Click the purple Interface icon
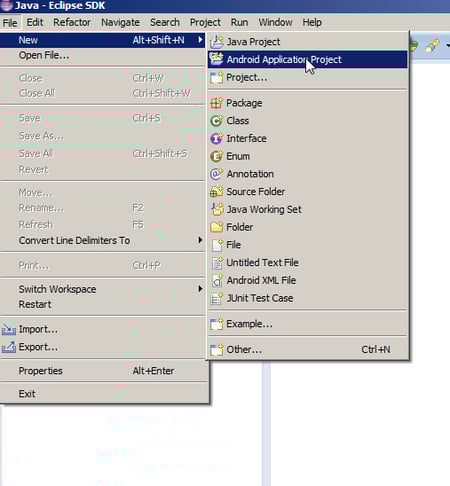Screen dimensions: 450x486 (217, 138)
